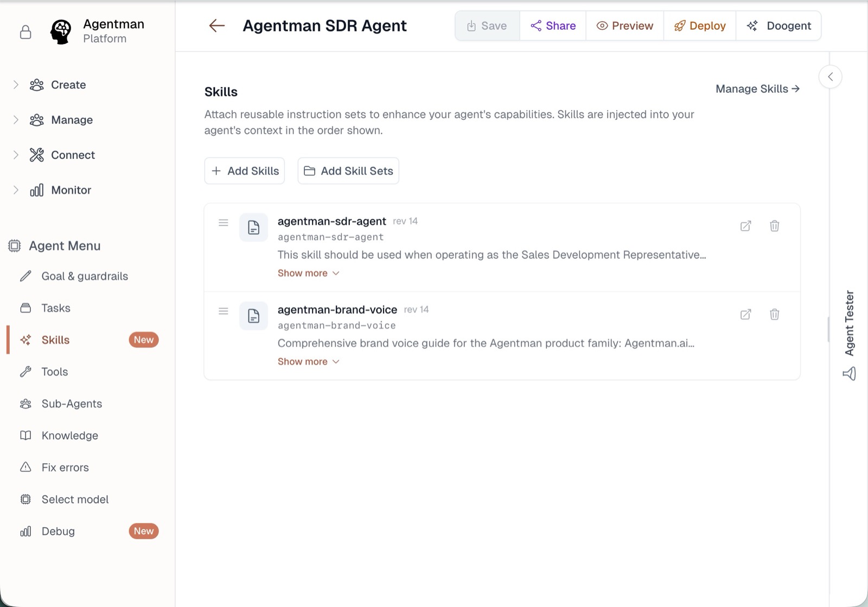
Task: Delete the agentman-brand-voice skill
Action: coord(775,314)
